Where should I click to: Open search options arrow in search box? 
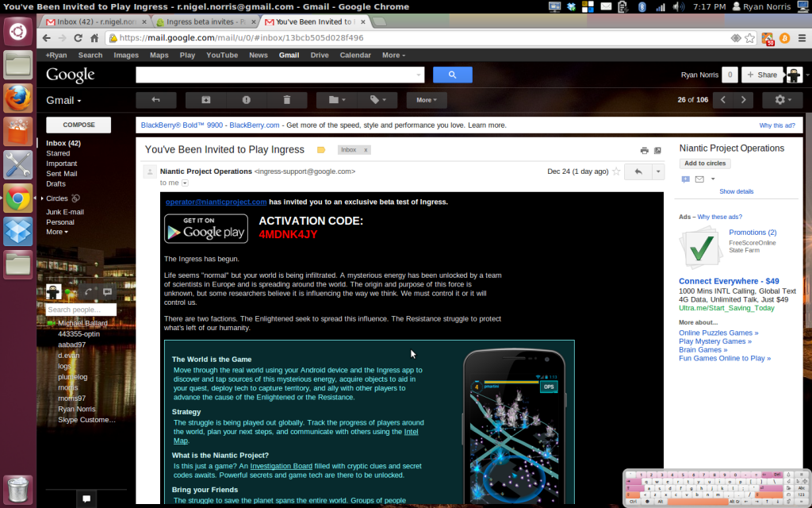(x=419, y=75)
